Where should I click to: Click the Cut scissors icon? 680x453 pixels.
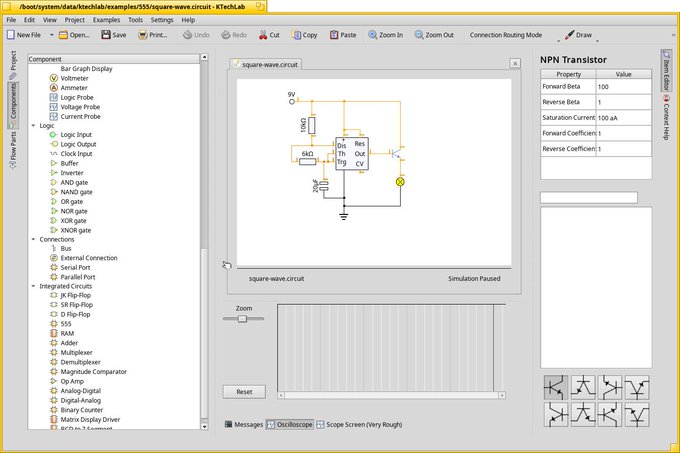(x=263, y=35)
